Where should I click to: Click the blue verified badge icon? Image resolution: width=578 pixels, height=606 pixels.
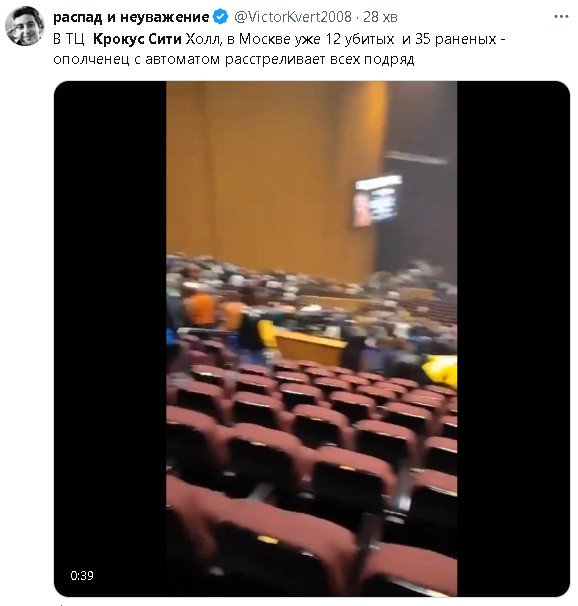point(221,17)
